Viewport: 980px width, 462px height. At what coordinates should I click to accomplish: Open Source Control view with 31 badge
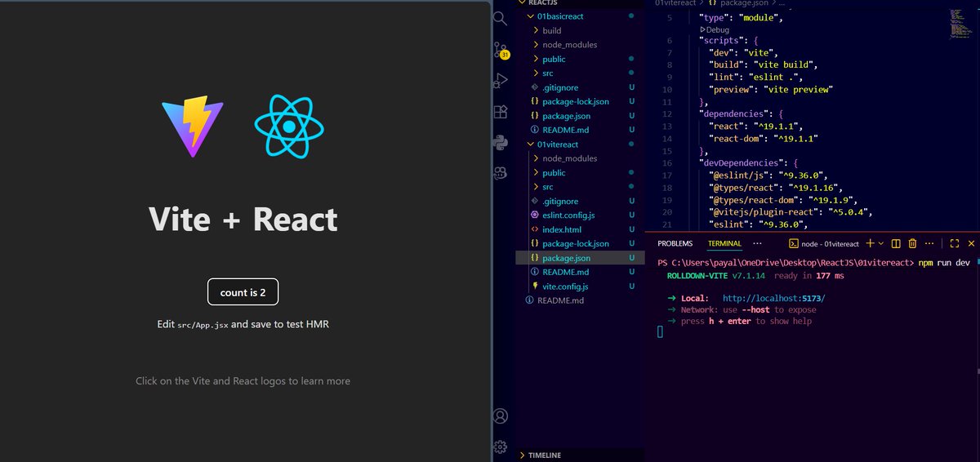coord(501,51)
